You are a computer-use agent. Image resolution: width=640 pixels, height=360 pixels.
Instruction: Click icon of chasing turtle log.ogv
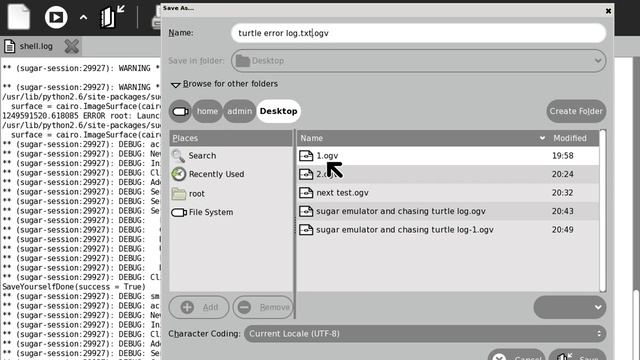[x=306, y=211]
